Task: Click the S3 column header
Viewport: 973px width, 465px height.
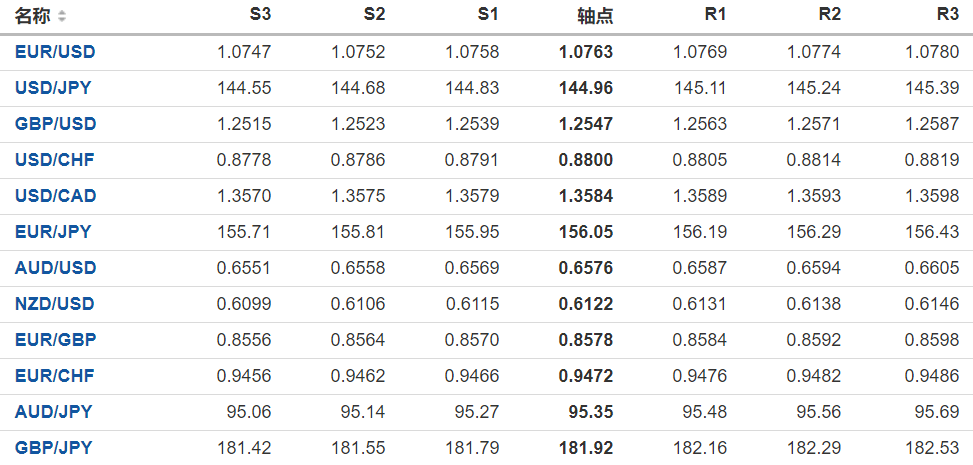Action: [x=260, y=16]
